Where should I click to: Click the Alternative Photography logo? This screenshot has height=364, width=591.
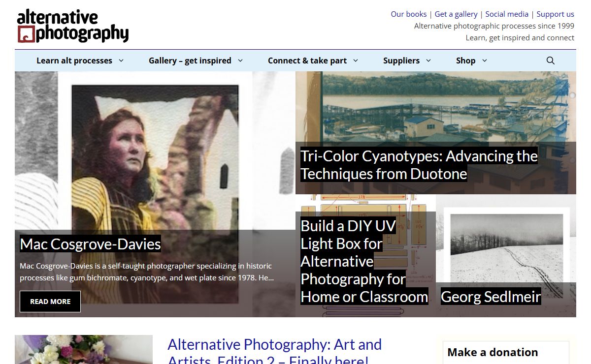(73, 26)
